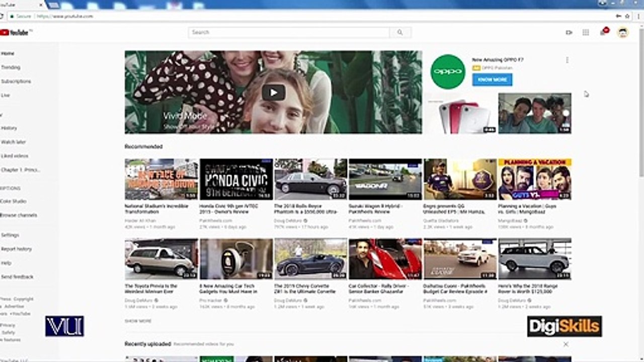Play the featured Vivid Mode video
This screenshot has height=362, width=644.
pos(273,92)
